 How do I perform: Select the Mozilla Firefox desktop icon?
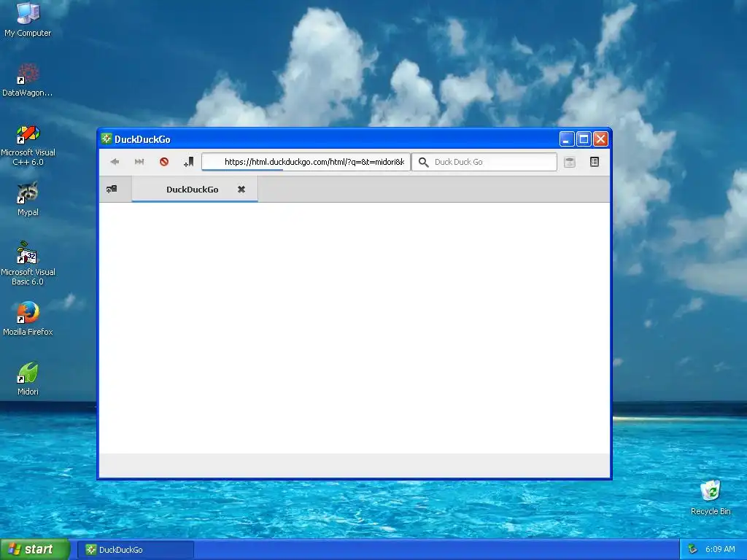pos(28,319)
